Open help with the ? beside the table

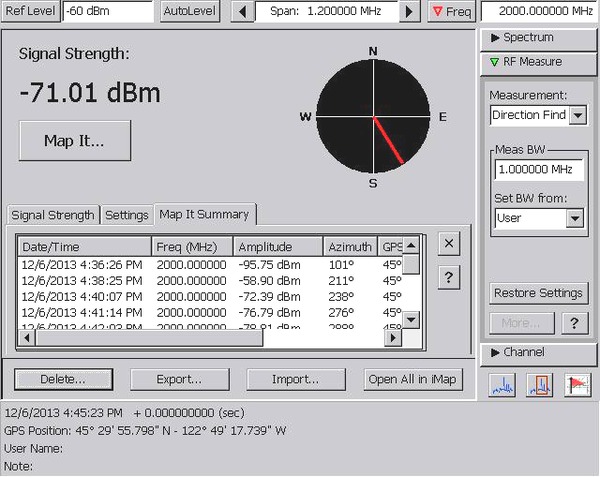pos(449,278)
